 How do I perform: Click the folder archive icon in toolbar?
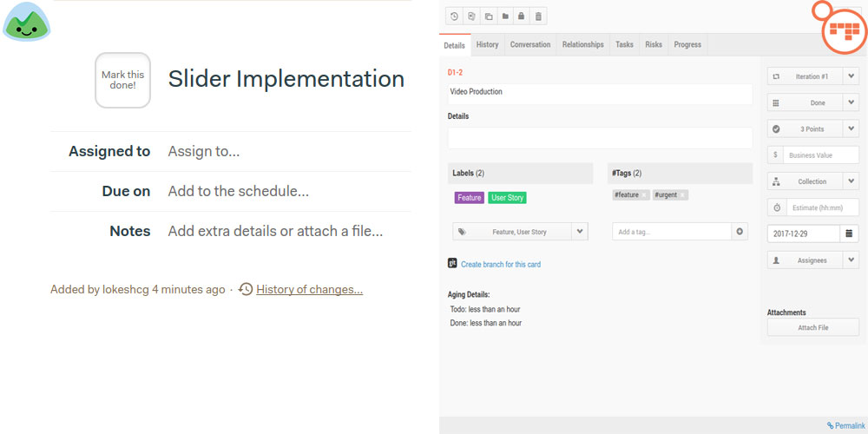click(x=504, y=16)
